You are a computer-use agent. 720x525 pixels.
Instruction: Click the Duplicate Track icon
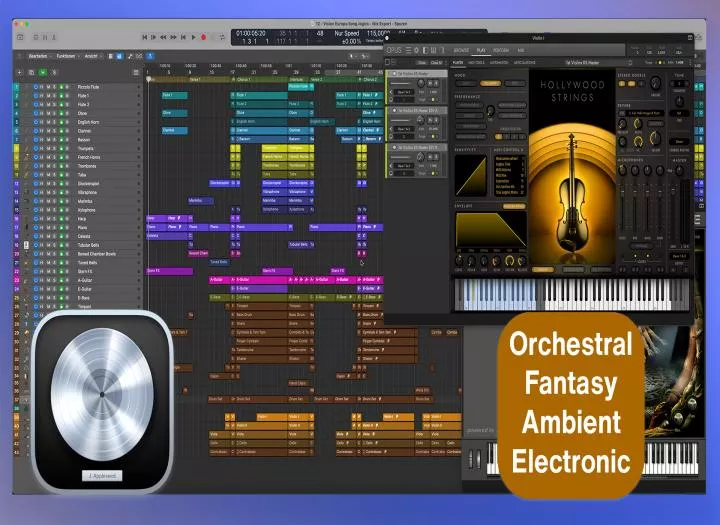(x=31, y=73)
